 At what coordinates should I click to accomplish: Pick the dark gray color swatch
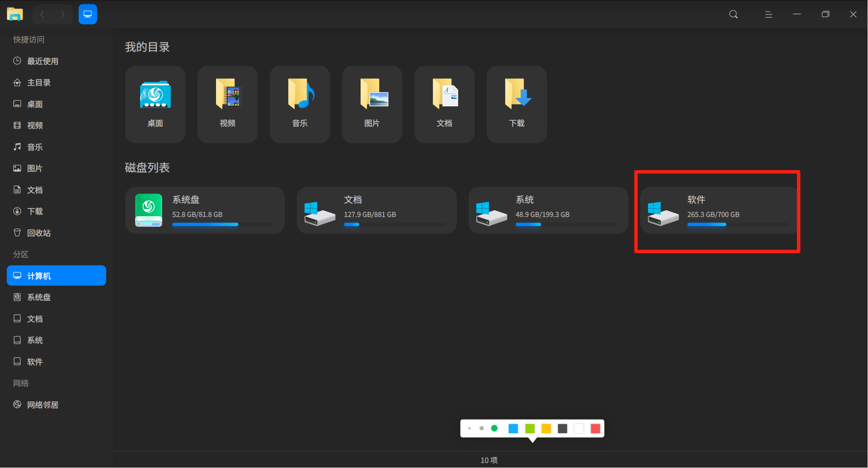[563, 429]
